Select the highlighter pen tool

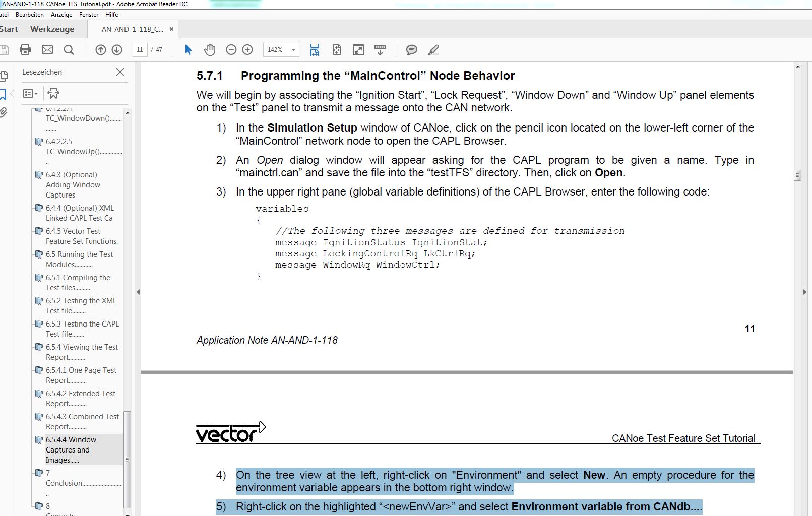(433, 49)
